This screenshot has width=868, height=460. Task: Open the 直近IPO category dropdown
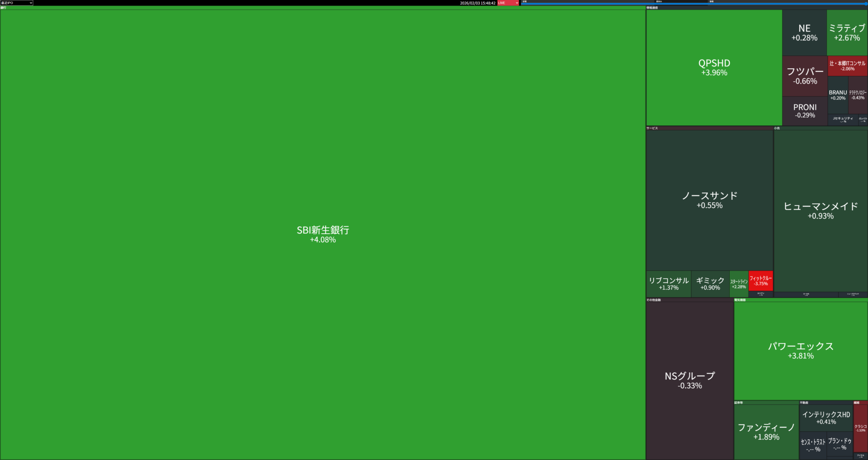click(17, 3)
